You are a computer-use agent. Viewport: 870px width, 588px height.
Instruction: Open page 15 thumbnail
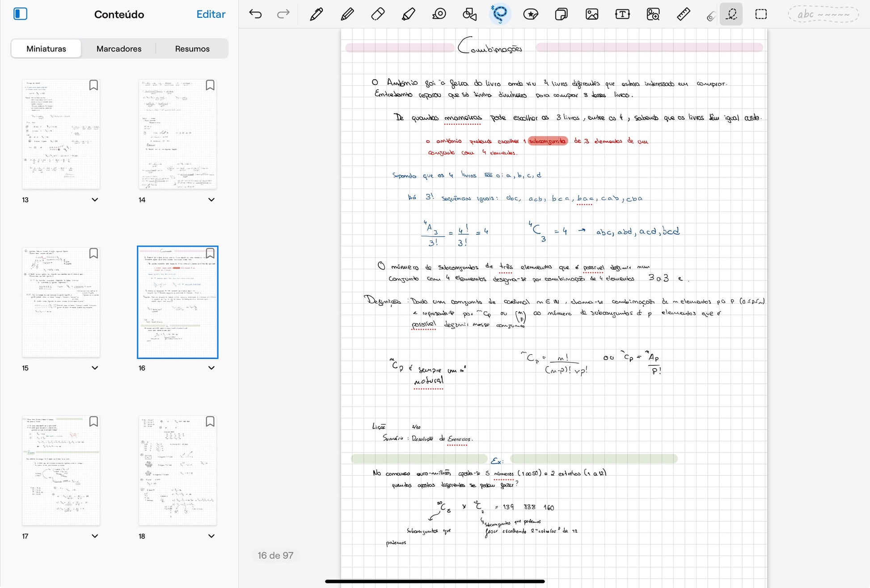(61, 302)
